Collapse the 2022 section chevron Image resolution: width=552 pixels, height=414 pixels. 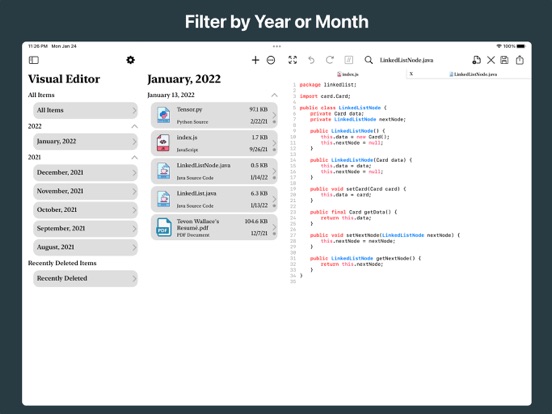click(134, 126)
